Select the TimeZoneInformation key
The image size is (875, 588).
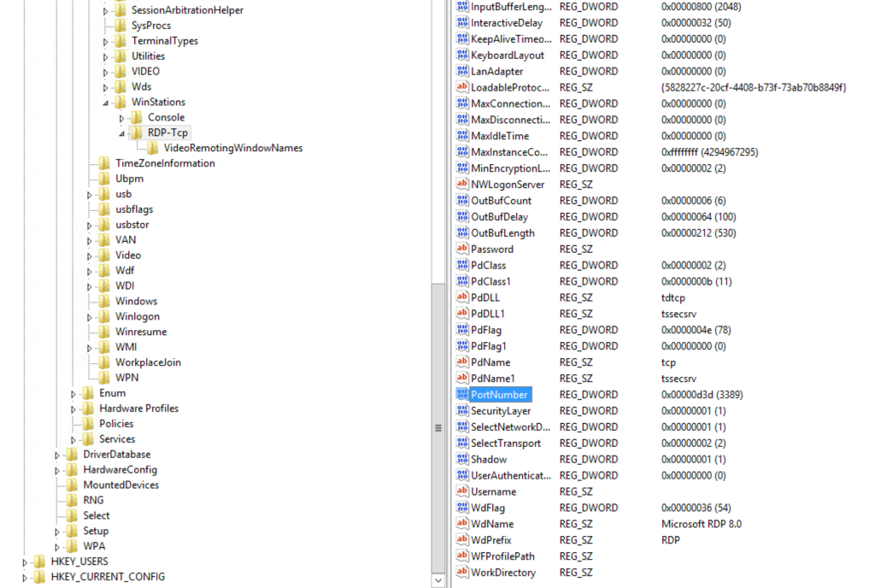[165, 163]
